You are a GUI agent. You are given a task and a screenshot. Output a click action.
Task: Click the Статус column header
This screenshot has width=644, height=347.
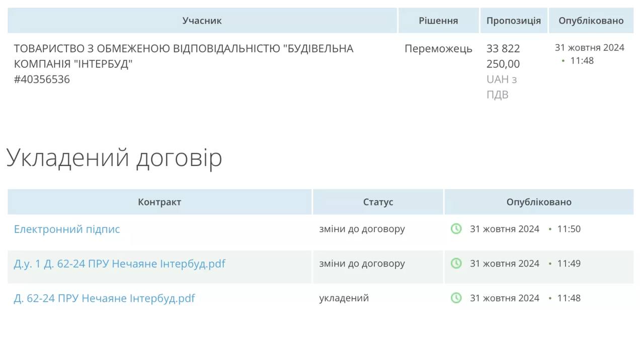coord(378,202)
